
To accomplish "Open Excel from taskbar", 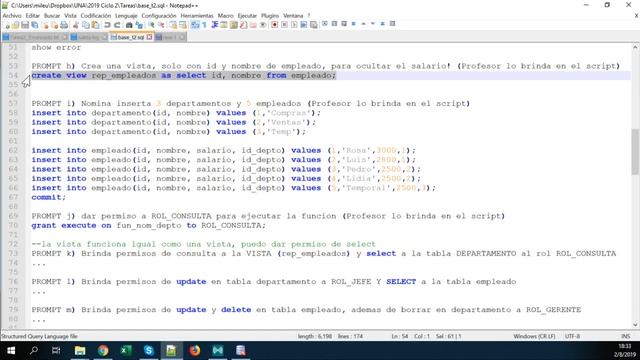I will click(126, 350).
